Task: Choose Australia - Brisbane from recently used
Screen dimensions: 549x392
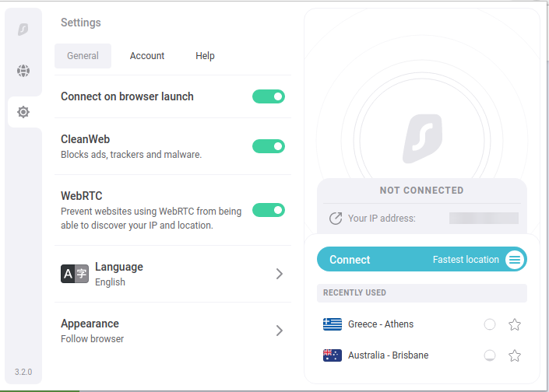Action: click(422, 355)
